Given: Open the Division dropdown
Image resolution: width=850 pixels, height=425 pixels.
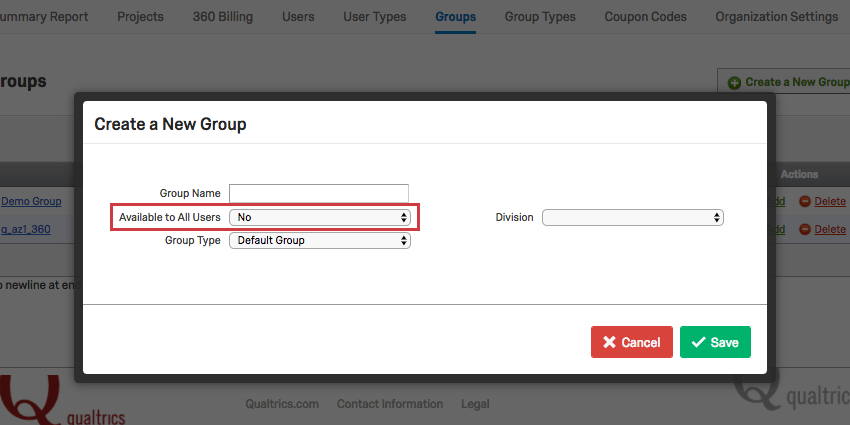Looking at the screenshot, I should (x=632, y=217).
